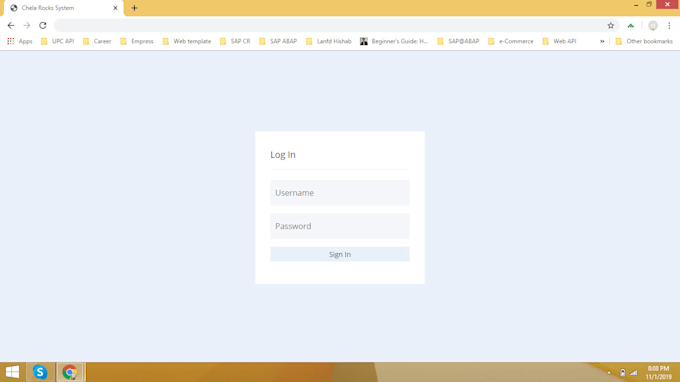Open the Windows Start button

point(12,372)
